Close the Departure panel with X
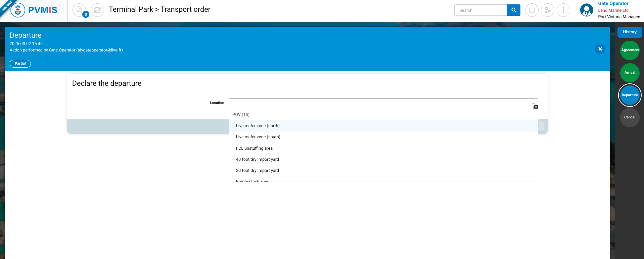Viewport: 644px width, 259px height. click(x=600, y=49)
